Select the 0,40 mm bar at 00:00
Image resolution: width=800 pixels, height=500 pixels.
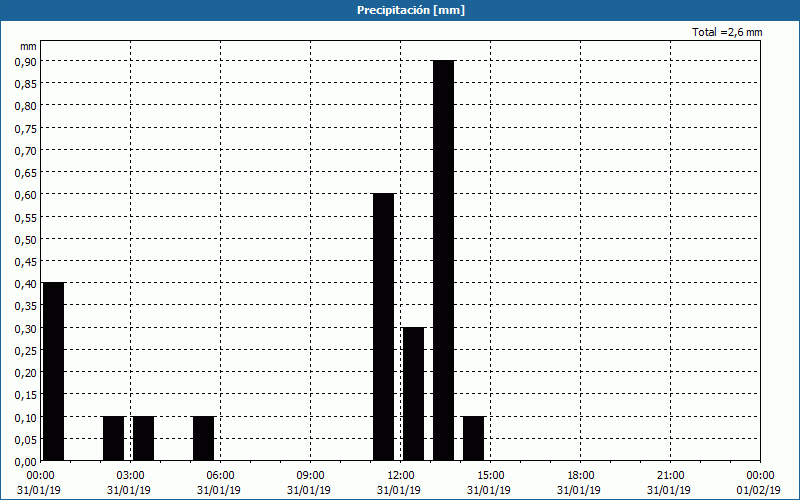tap(54, 371)
